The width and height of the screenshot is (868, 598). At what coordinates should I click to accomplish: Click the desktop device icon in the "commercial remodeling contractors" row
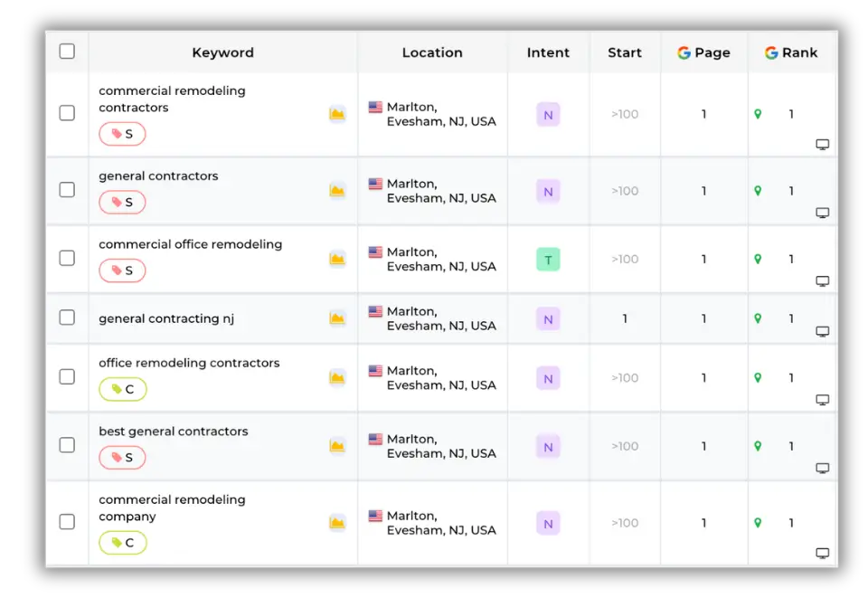(822, 145)
